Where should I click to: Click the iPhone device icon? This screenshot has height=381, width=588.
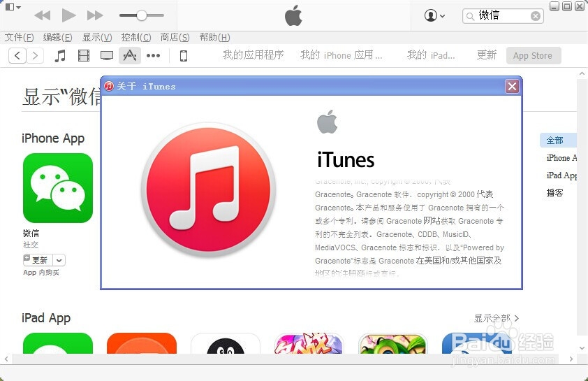(184, 56)
